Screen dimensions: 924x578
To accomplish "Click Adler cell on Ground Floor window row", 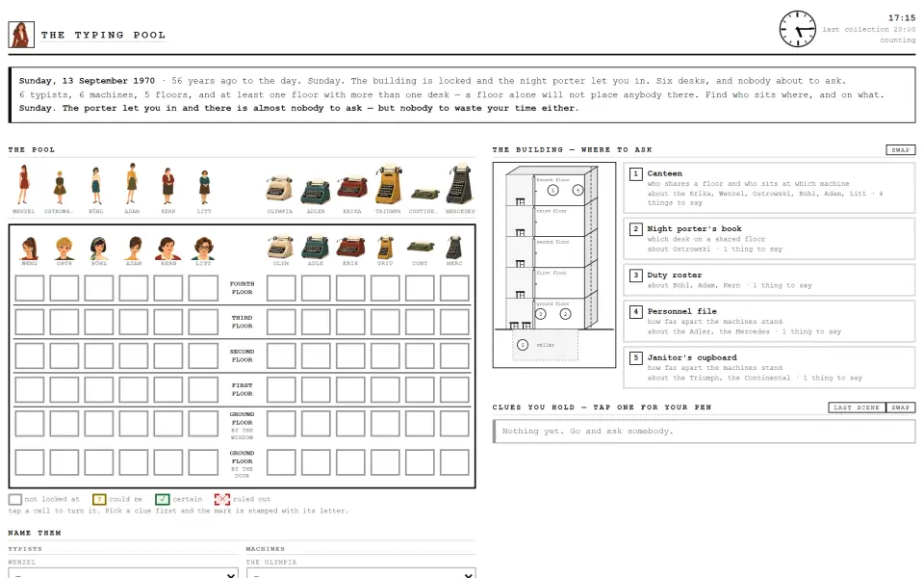I will pyautogui.click(x=316, y=424).
